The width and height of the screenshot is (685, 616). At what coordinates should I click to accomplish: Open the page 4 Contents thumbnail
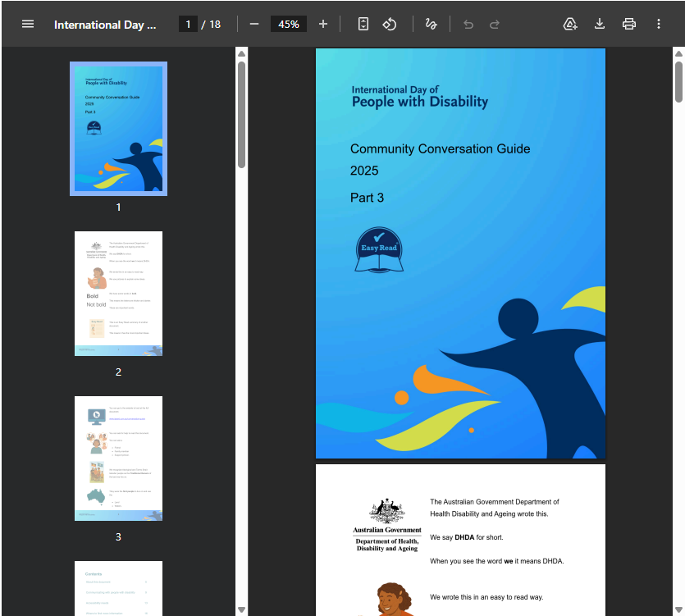[118, 588]
